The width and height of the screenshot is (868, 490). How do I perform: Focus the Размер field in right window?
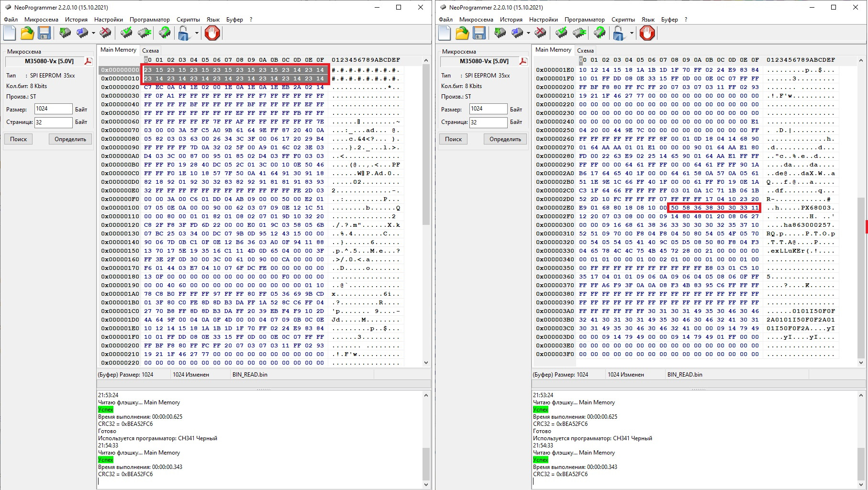click(488, 109)
